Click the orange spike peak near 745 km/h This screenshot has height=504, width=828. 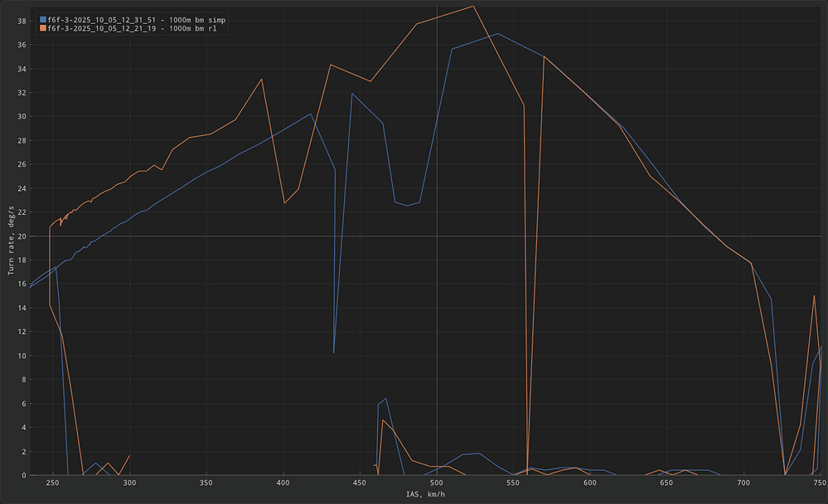coord(814,296)
